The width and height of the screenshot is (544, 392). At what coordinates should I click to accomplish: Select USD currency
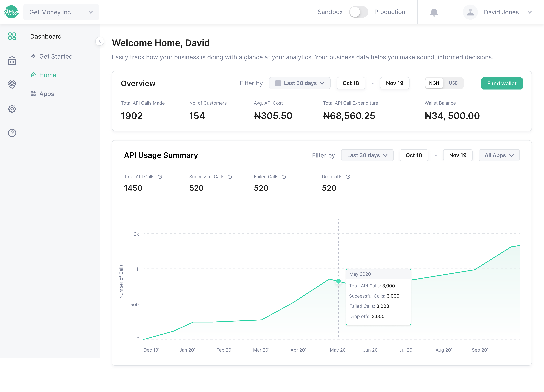pos(453,83)
